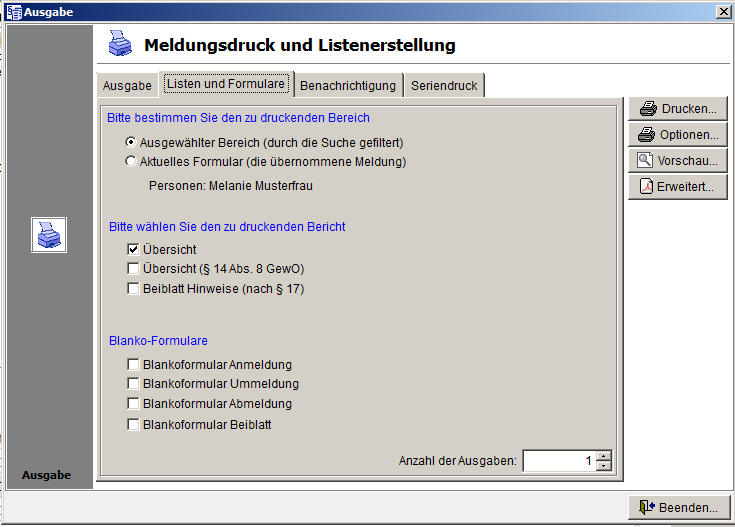735x527 pixels.
Task: Switch to the Benachrichtigung tab
Action: 348,86
